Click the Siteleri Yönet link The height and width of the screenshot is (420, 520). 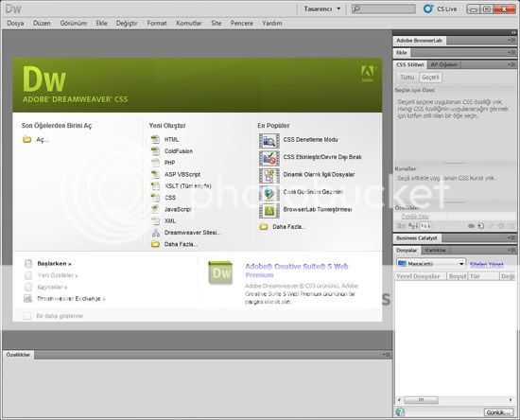(487, 265)
